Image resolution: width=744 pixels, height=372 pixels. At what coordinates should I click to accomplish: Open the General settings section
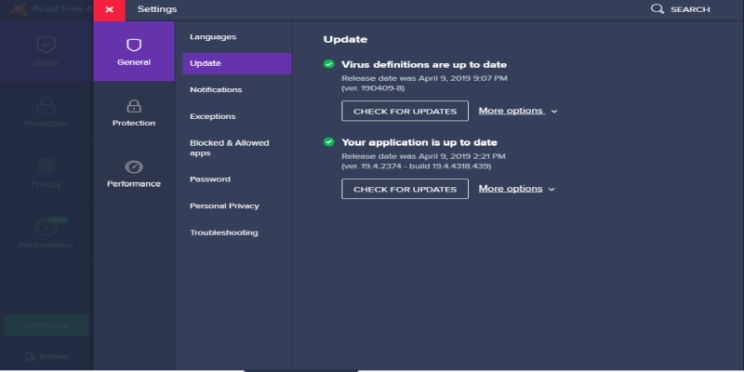134,51
